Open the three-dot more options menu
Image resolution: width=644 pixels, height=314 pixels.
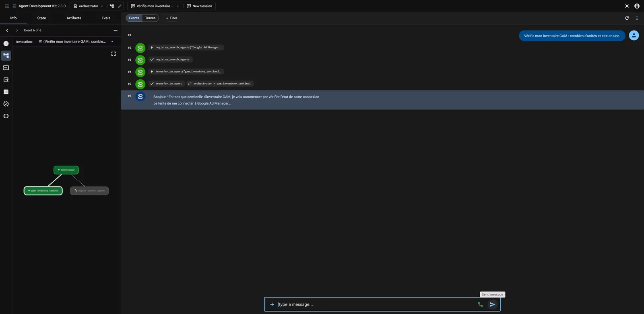pos(637,18)
